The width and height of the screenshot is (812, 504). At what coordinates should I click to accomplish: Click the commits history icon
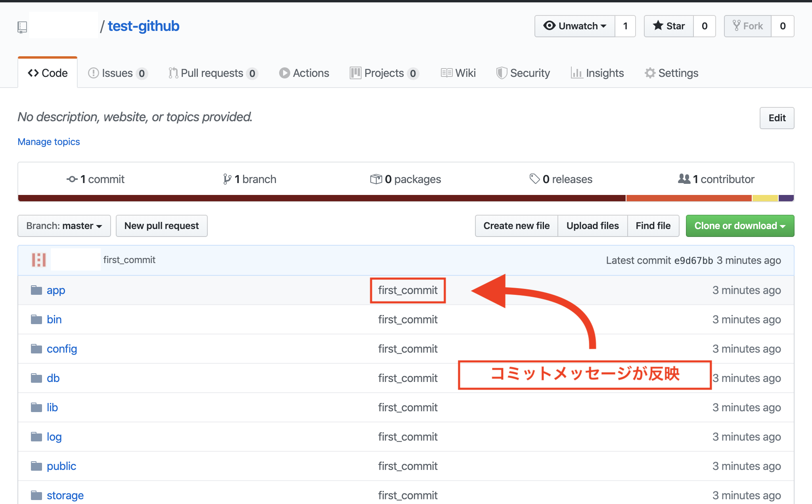(72, 179)
